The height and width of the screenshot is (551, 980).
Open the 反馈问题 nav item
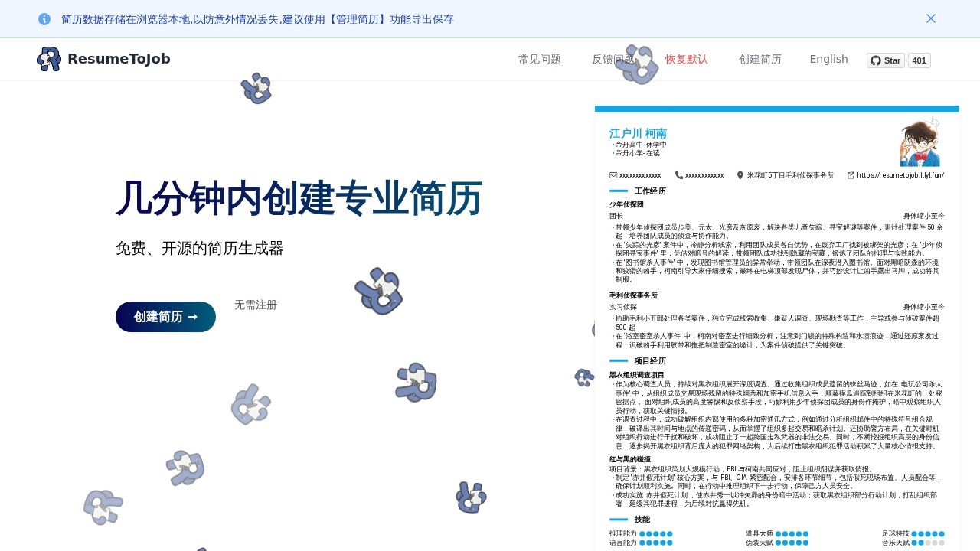click(x=612, y=59)
